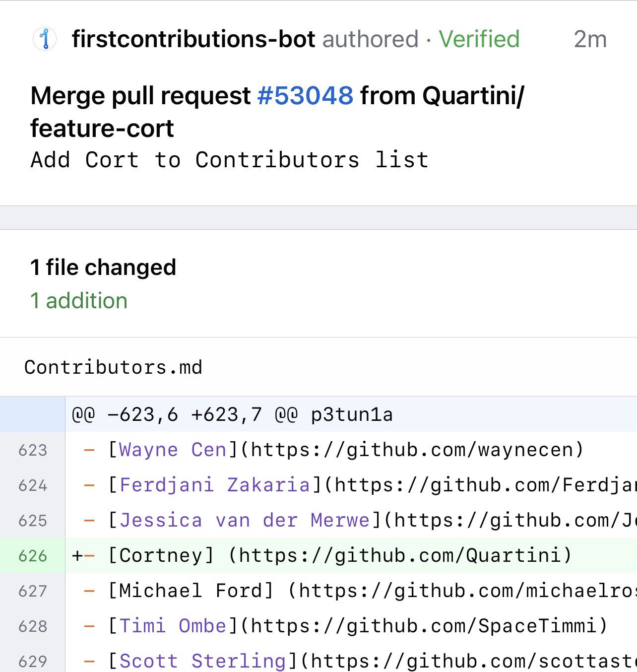Image resolution: width=637 pixels, height=672 pixels.
Task: Select line number 625
Action: [x=33, y=521]
